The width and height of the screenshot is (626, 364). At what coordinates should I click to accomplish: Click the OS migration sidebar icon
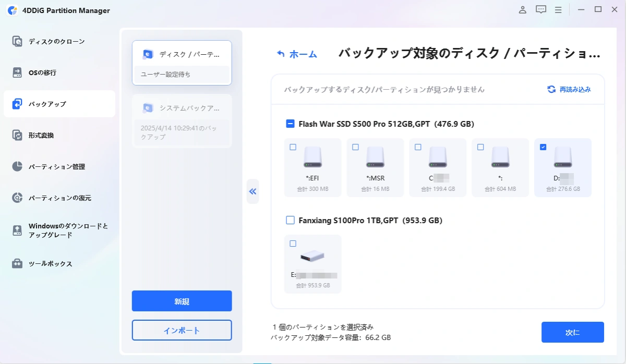17,72
